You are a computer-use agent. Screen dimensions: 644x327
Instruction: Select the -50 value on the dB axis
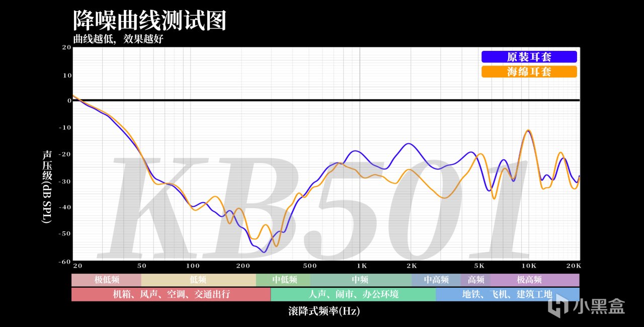(64, 234)
